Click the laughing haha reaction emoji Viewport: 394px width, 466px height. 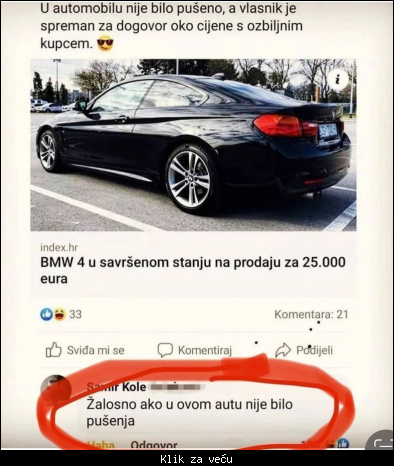[x=59, y=314]
